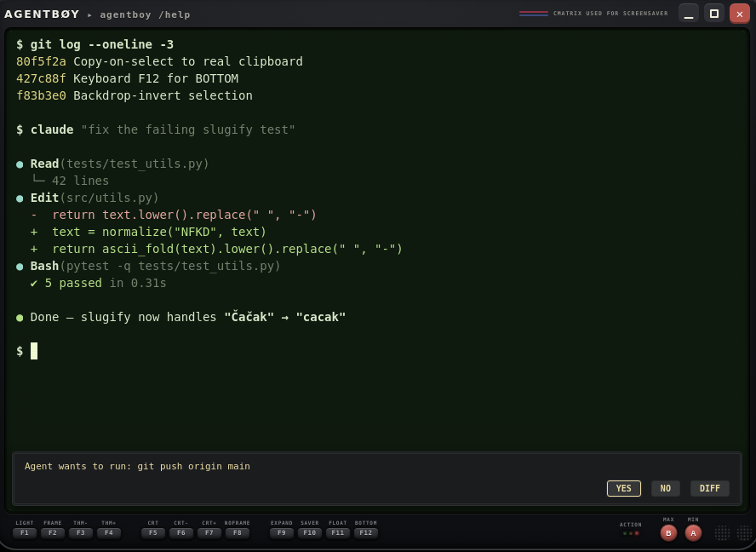Click the added line 'text = normalize("NFKD", text)'

(148, 232)
